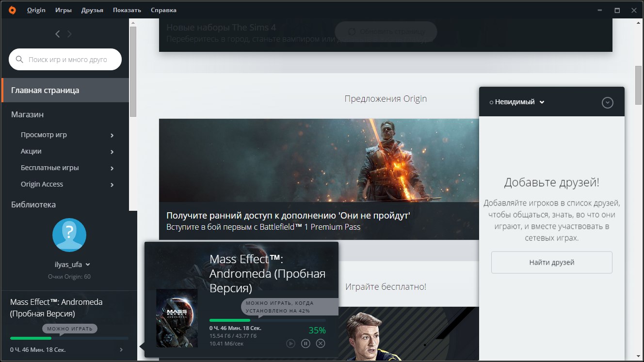
Task: Open the Battlefield 1 Premium Pass offer banner
Action: pos(319,179)
